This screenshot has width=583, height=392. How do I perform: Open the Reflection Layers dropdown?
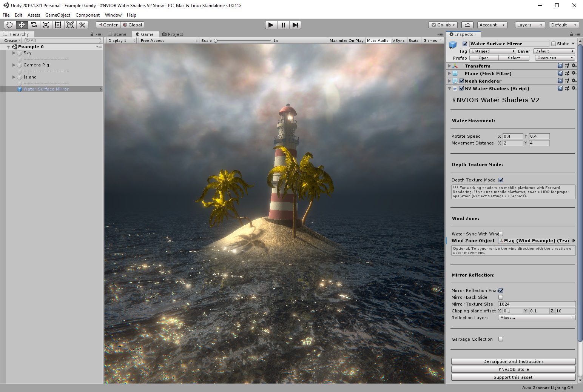pyautogui.click(x=537, y=318)
